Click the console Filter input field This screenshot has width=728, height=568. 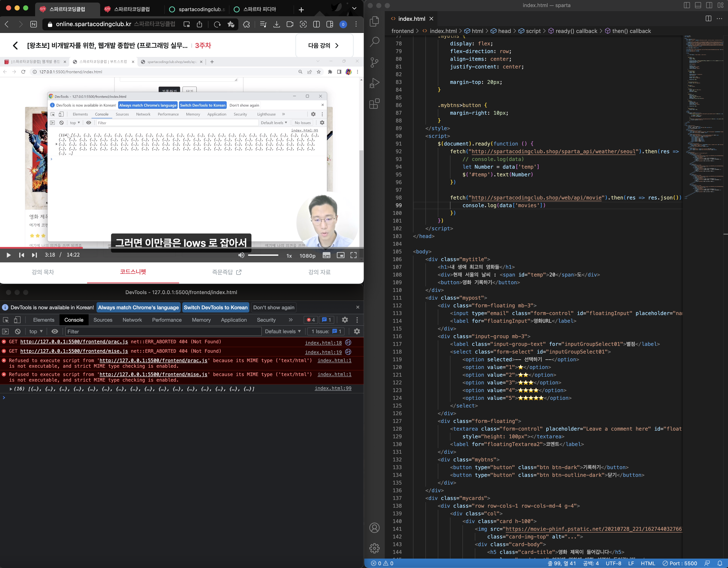[163, 332]
